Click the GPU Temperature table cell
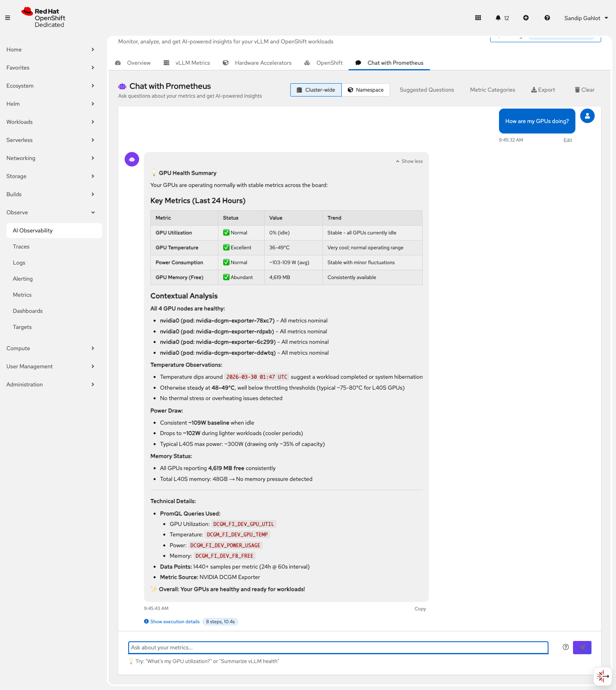The width and height of the screenshot is (616, 690). pos(184,248)
